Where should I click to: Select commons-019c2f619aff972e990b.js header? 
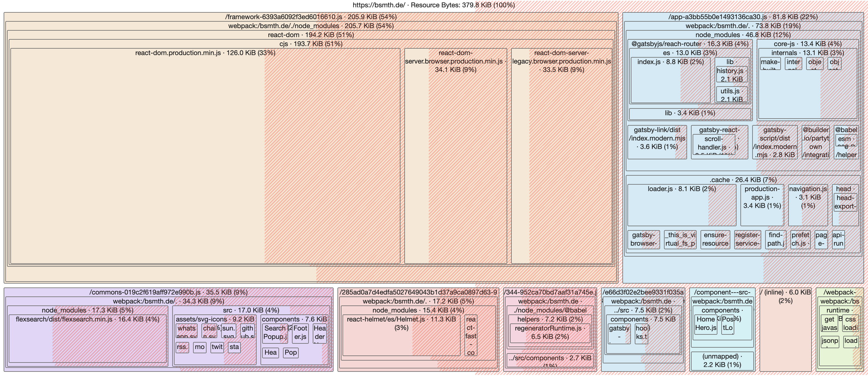click(x=169, y=293)
